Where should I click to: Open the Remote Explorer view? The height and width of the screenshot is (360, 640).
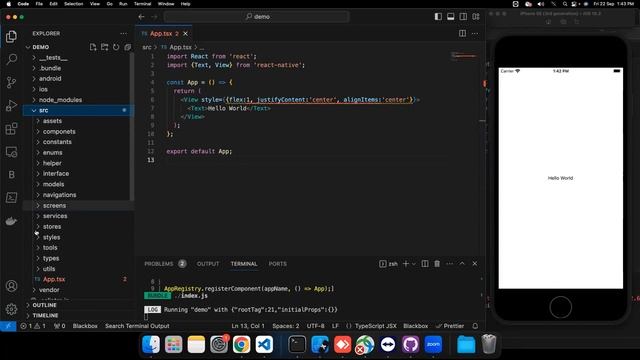[11, 152]
